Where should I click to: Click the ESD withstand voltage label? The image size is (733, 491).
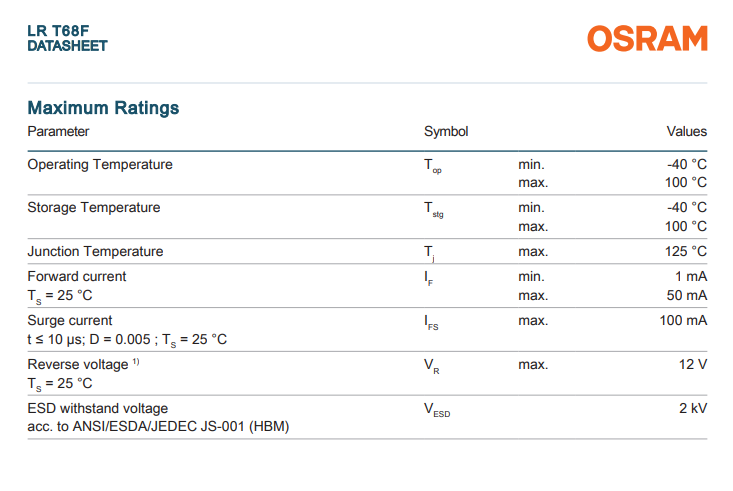coord(98,409)
